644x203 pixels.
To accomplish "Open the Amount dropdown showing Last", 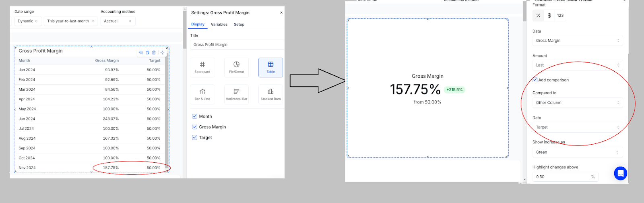I will (x=578, y=65).
